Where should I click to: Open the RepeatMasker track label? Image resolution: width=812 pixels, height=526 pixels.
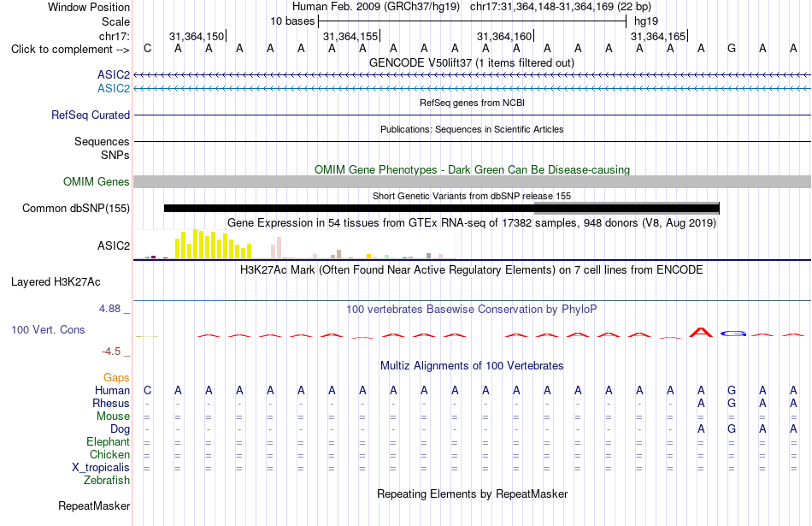point(94,505)
